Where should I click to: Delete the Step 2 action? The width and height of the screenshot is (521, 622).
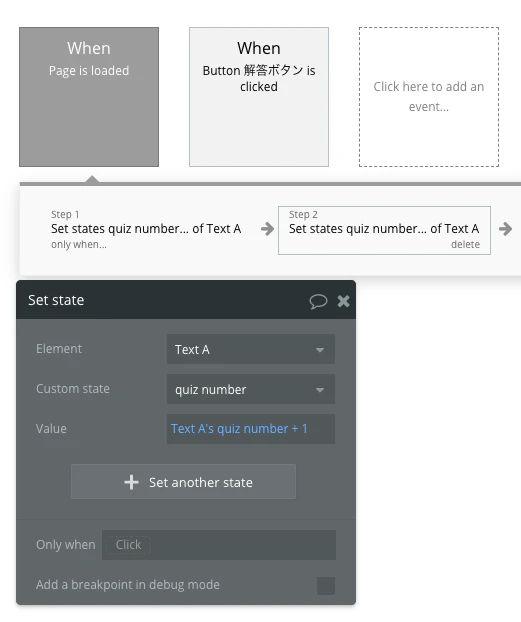[465, 244]
